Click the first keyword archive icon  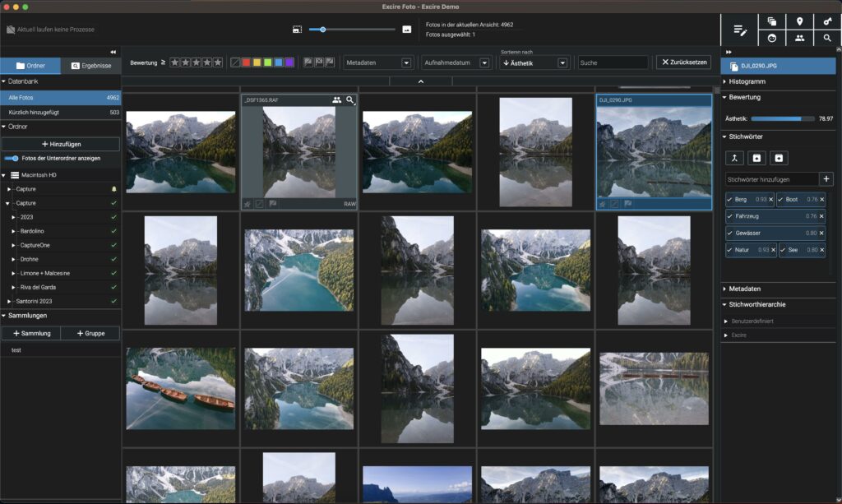(756, 158)
